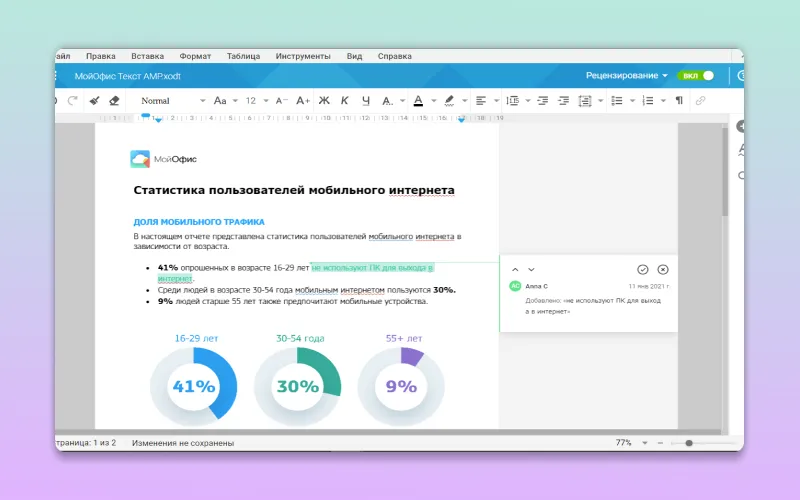Open the Normal paragraph style dropdown
800x500 pixels.
[x=172, y=101]
